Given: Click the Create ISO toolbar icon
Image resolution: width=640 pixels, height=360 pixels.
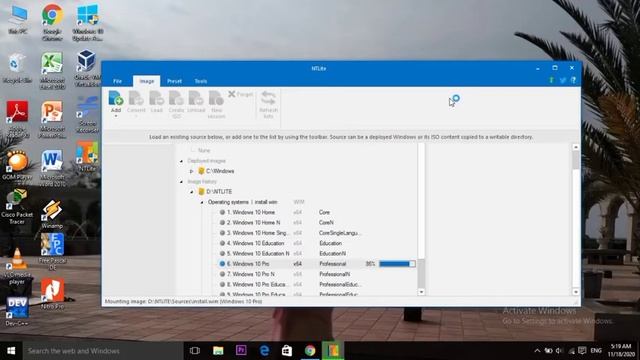Looking at the screenshot, I should tap(176, 99).
